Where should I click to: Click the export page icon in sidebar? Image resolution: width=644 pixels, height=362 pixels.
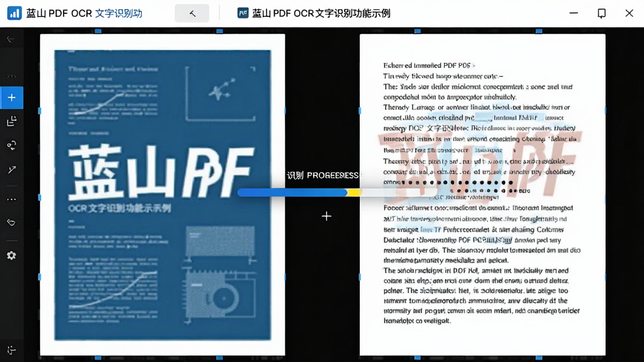[x=11, y=121]
